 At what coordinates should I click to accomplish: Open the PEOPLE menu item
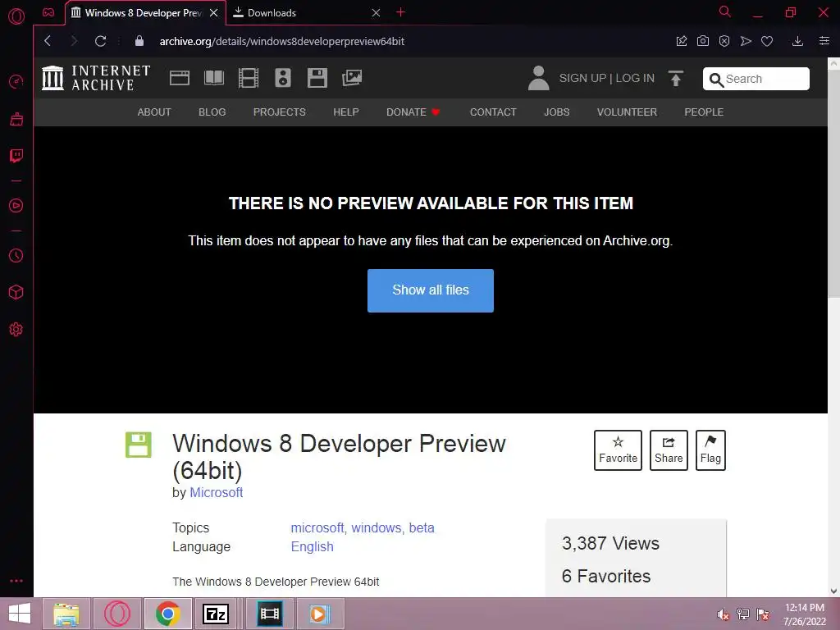(x=704, y=112)
